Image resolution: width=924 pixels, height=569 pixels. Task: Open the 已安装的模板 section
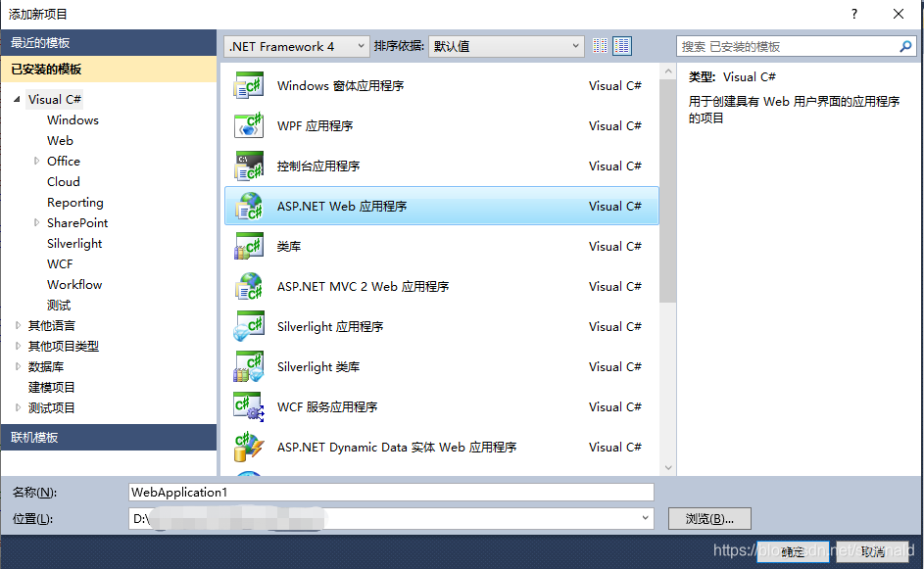(109, 69)
